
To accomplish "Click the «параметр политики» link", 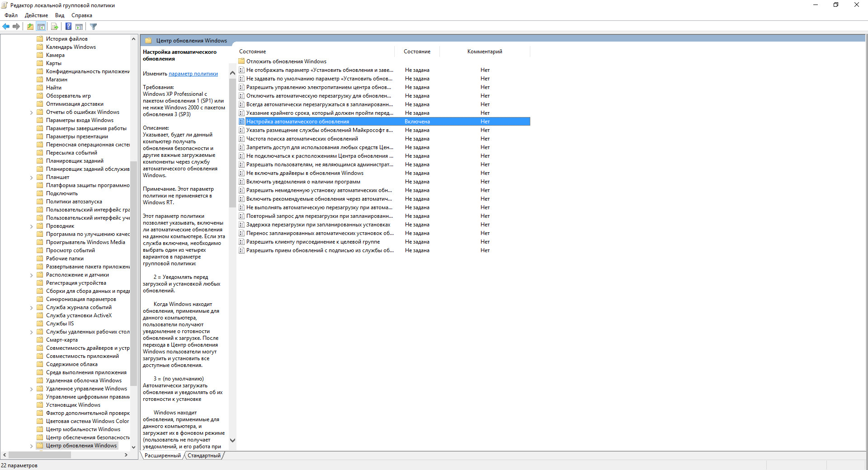I will coord(193,74).
